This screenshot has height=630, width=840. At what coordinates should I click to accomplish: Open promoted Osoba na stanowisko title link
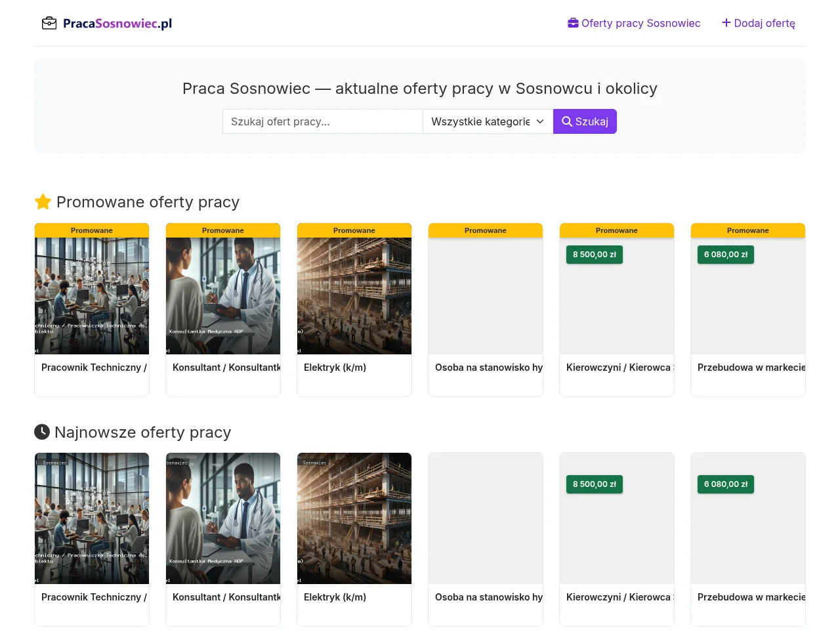tap(489, 367)
